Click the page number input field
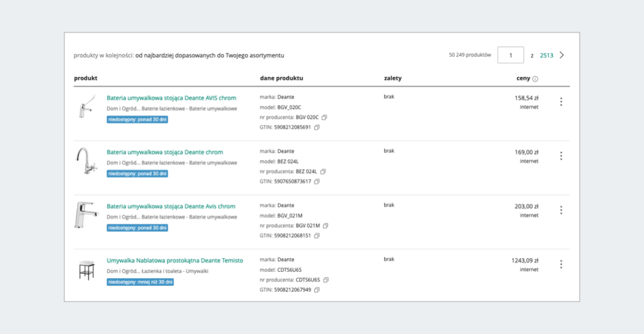The width and height of the screenshot is (644, 334). click(x=510, y=55)
